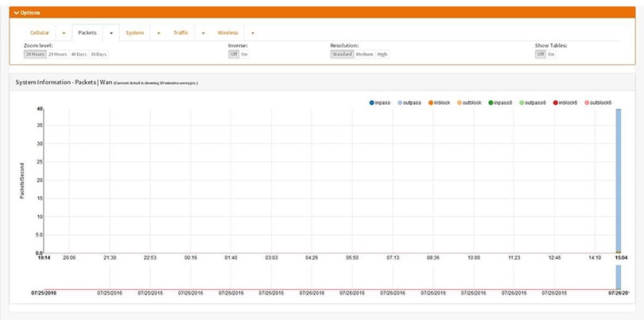This screenshot has width=644, height=320.
Task: Click the blue bar in lower overview timeline
Action: (x=618, y=277)
